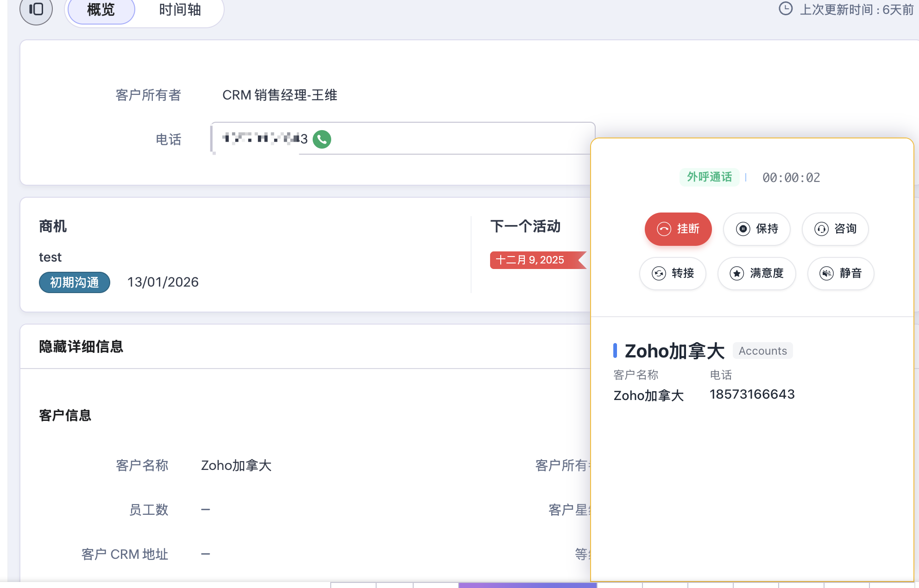Put the call on hold with 保持
The width and height of the screenshot is (919, 588).
[x=756, y=229]
